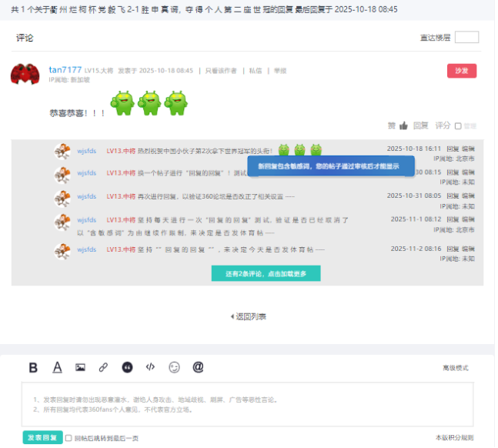Edit the 2025-11-1 08:12 comment
The image size is (498, 448).
tap(468, 219)
